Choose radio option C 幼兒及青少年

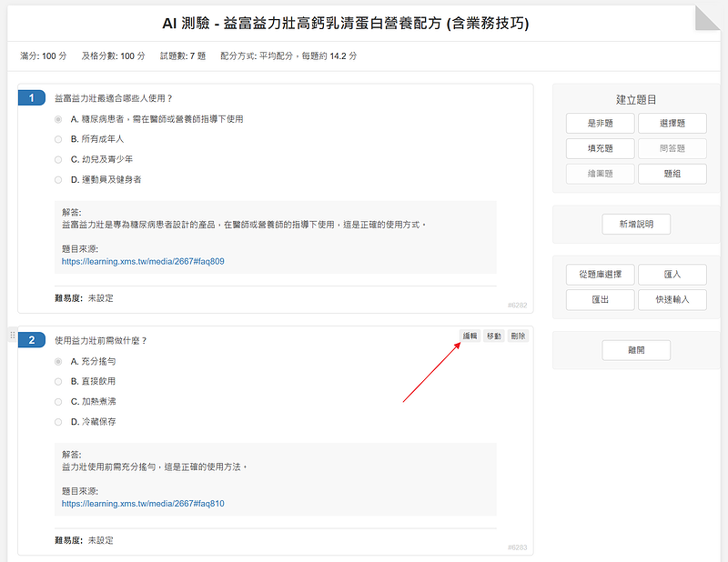tap(59, 159)
